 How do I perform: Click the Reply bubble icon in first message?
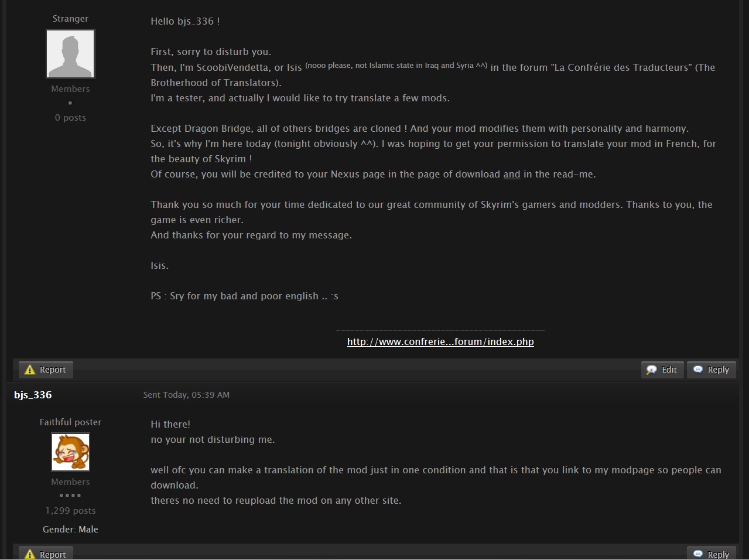point(698,370)
